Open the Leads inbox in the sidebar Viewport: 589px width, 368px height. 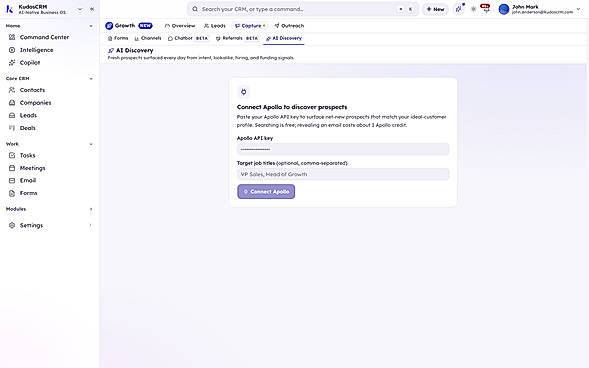point(28,115)
